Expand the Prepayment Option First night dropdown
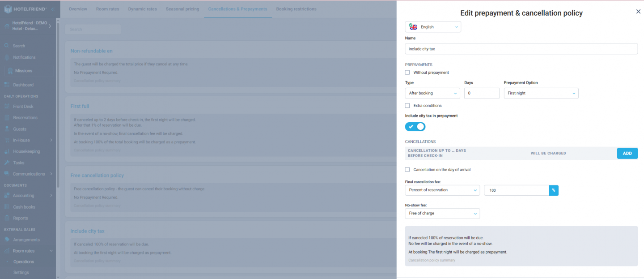The height and width of the screenshot is (279, 644). pyautogui.click(x=541, y=93)
